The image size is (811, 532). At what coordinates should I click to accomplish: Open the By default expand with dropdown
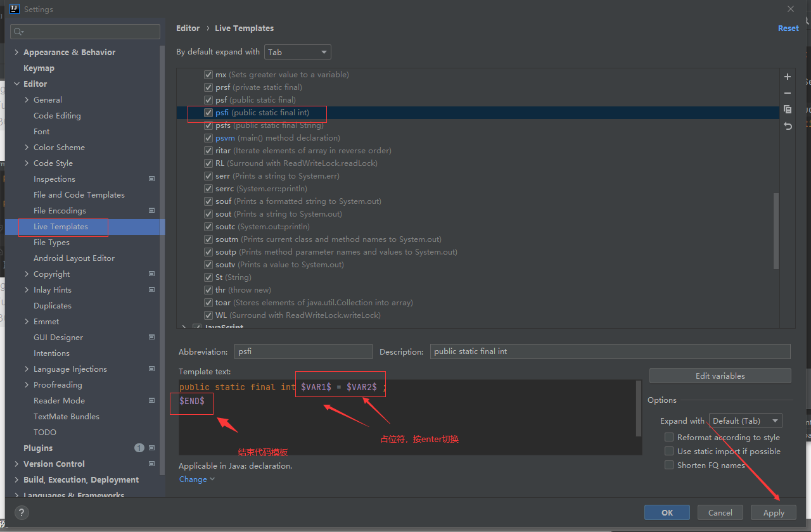click(x=298, y=52)
